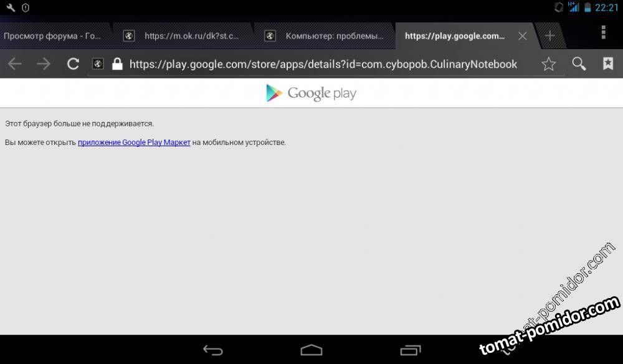
Task: Reload the current page
Action: point(73,64)
